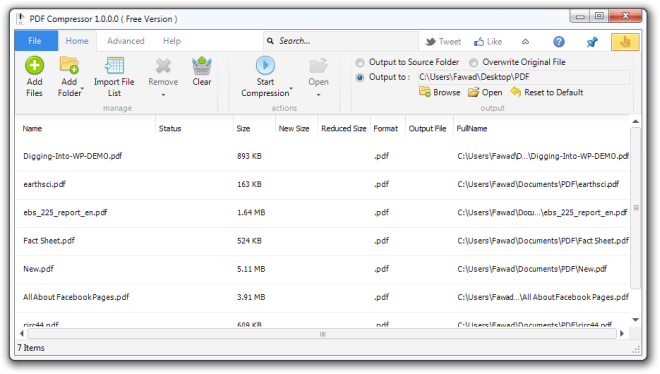Click the output path text field

[x=524, y=77]
